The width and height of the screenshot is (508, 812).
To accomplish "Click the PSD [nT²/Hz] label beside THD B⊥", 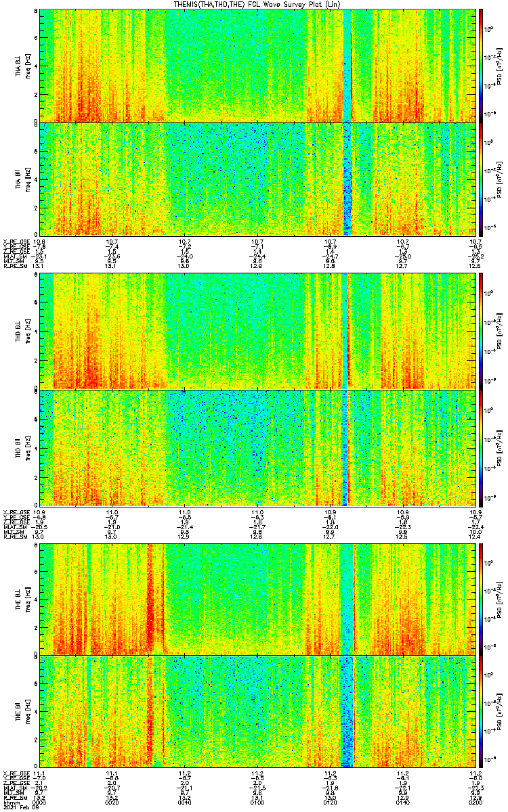I will coord(501,332).
